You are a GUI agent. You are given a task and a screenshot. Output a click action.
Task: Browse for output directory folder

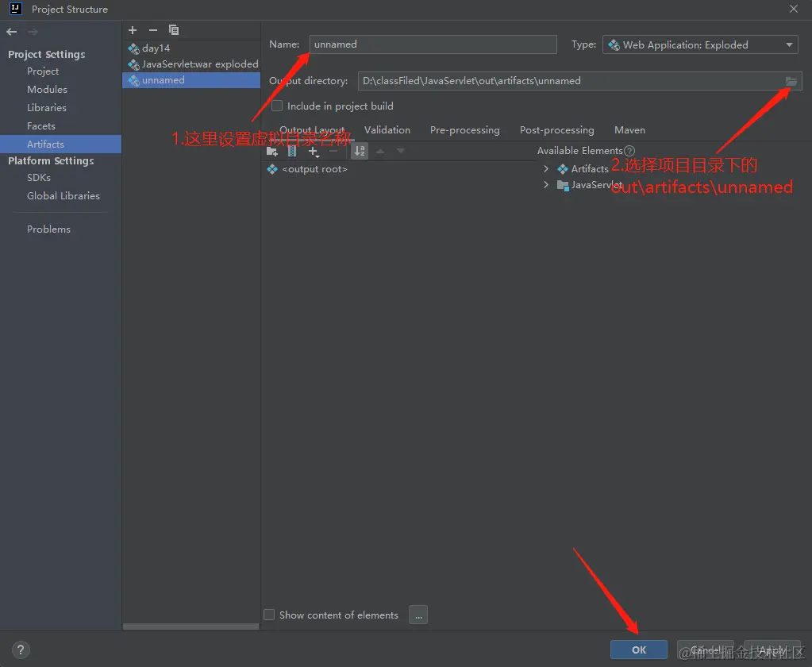tap(791, 81)
